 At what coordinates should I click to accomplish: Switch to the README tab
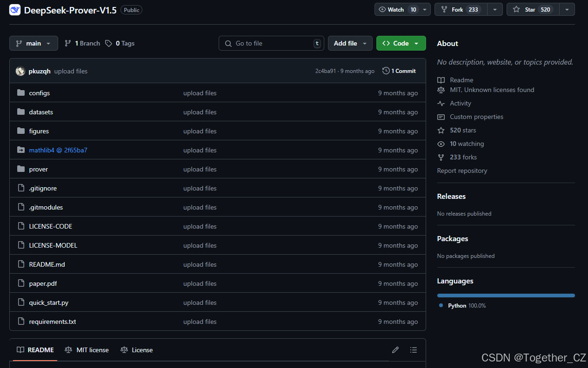[35, 350]
